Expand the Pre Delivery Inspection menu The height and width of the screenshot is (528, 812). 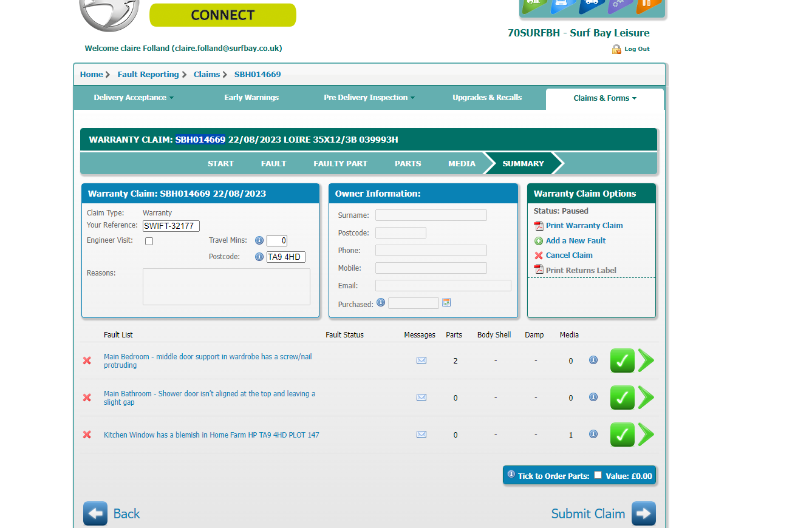point(369,98)
